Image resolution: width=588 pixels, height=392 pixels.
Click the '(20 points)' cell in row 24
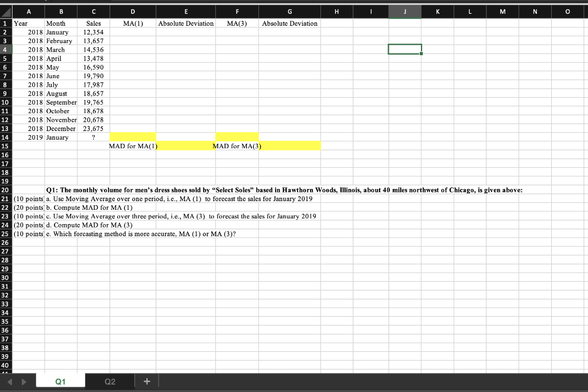pyautogui.click(x=29, y=225)
